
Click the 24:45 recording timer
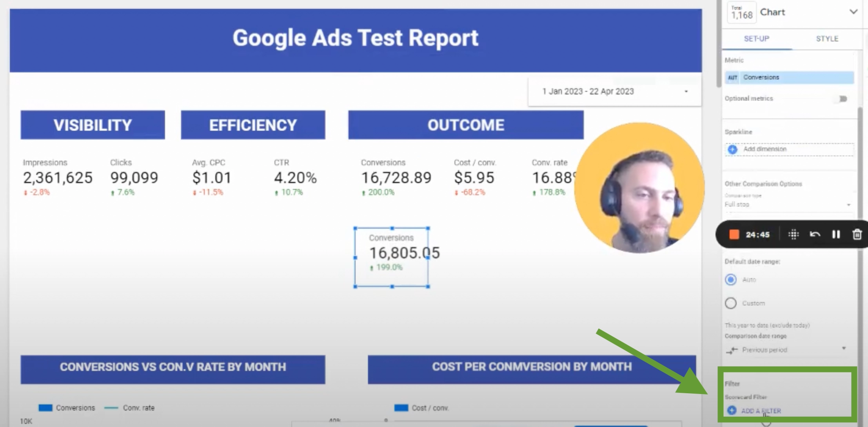(x=757, y=235)
